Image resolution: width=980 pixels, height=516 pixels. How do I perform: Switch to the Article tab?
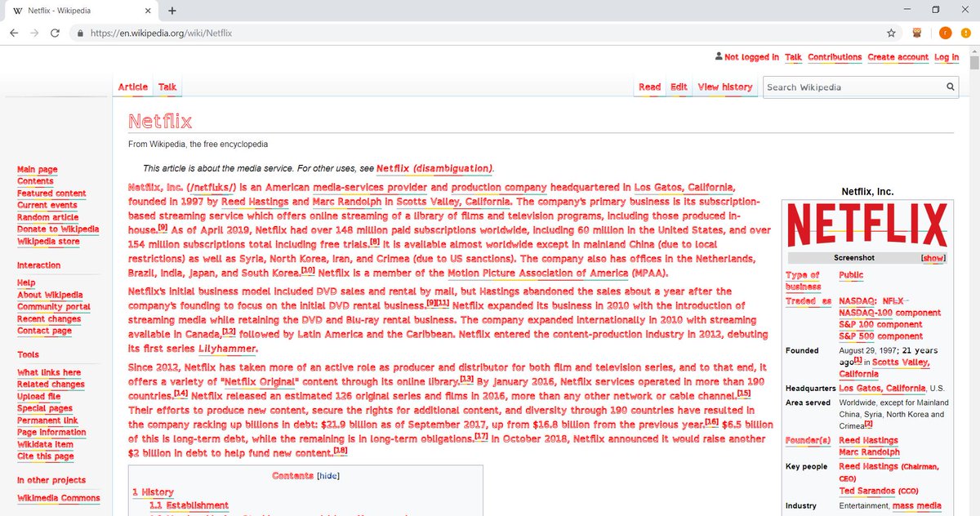pyautogui.click(x=133, y=87)
